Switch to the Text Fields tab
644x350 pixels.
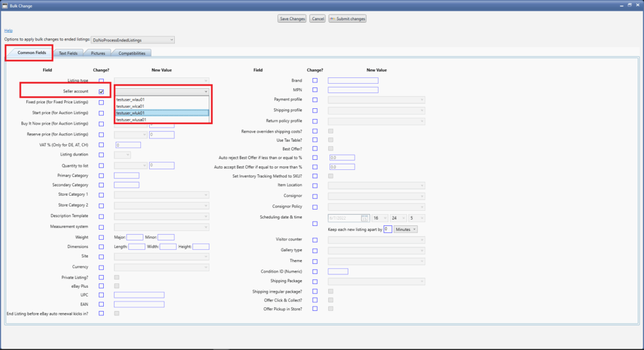tap(68, 54)
